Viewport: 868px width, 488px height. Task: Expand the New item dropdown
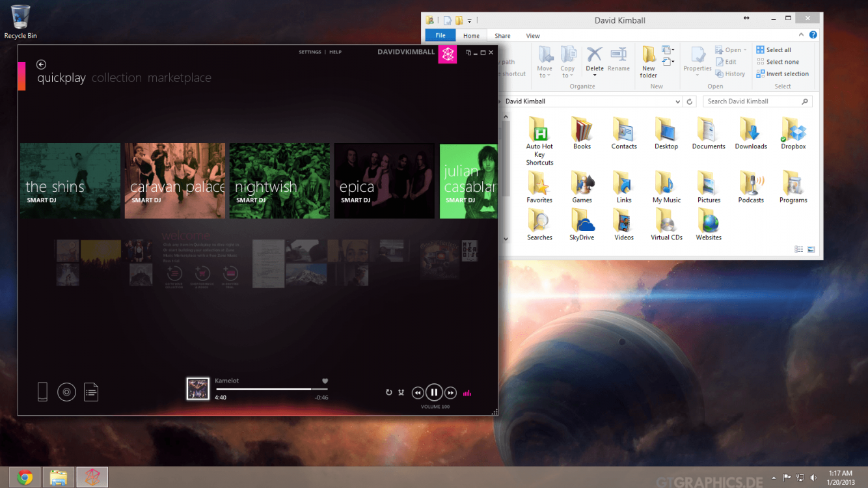tap(668, 50)
